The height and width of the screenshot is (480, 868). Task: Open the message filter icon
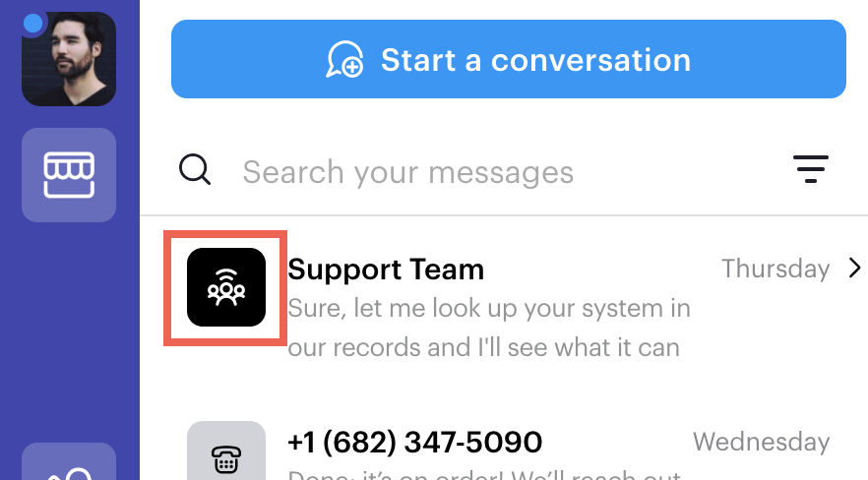tap(811, 168)
